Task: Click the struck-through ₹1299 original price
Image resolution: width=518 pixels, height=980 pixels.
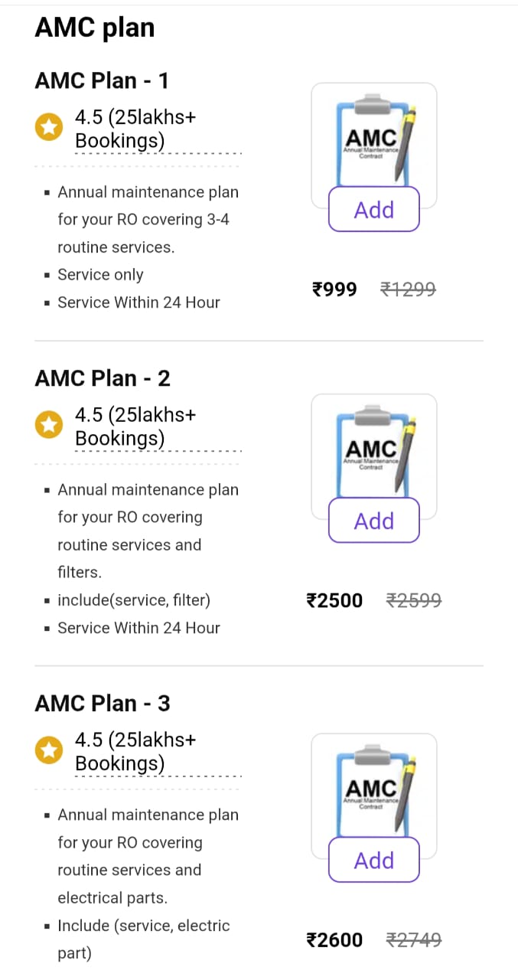Action: tap(409, 289)
